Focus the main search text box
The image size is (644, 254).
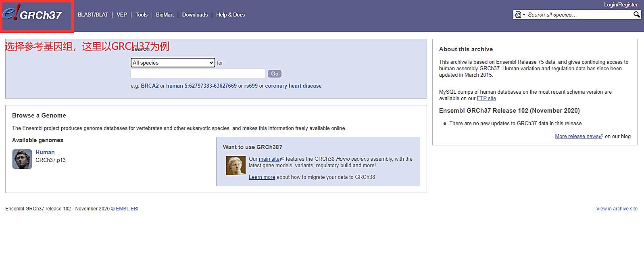pos(198,73)
